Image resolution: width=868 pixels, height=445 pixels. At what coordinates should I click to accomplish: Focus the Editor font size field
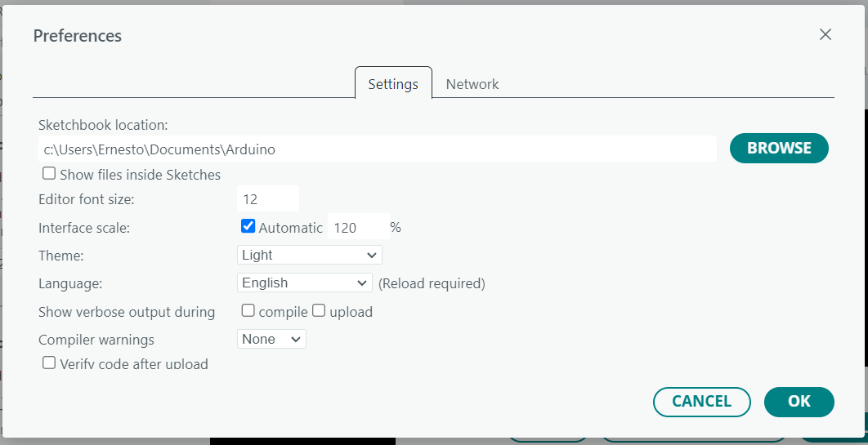[x=268, y=199]
